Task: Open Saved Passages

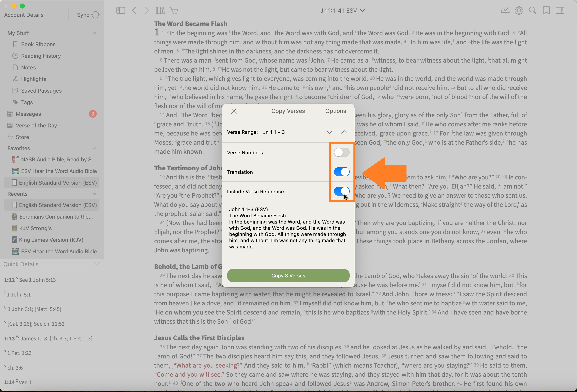Action: point(41,91)
